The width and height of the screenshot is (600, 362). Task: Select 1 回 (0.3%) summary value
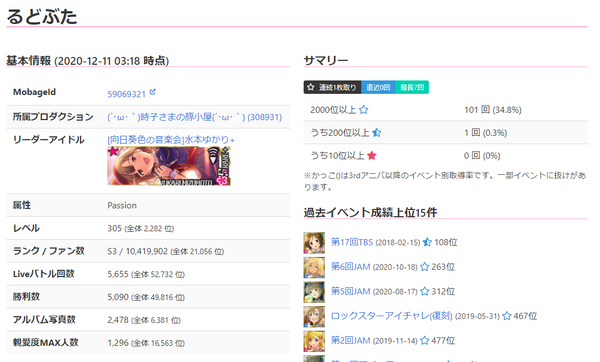click(x=486, y=133)
